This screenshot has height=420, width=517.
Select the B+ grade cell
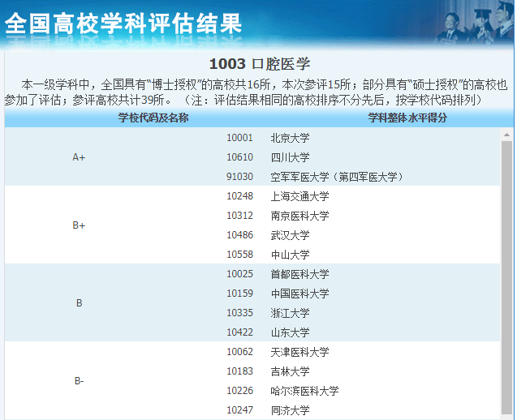point(79,225)
